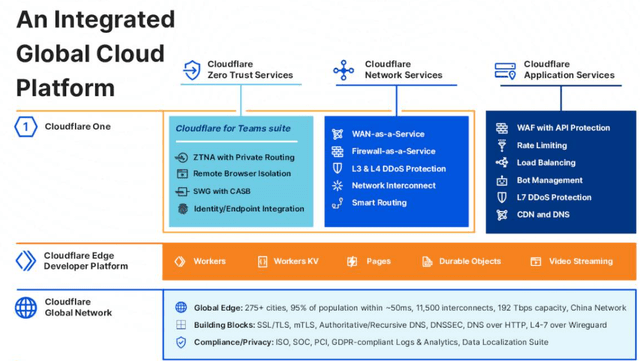Image resolution: width=640 pixels, height=361 pixels.
Task: Click 'Durable Objects' text in orange bar
Action: [470, 261]
